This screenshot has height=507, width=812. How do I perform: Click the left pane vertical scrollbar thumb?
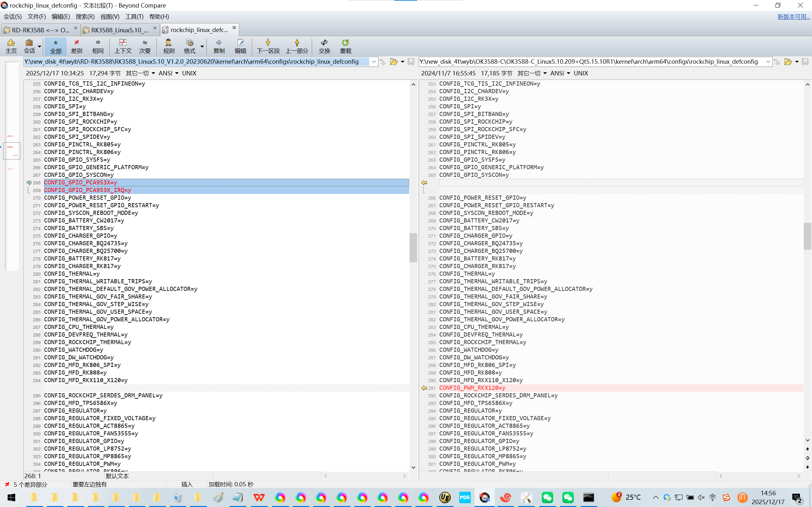click(413, 247)
